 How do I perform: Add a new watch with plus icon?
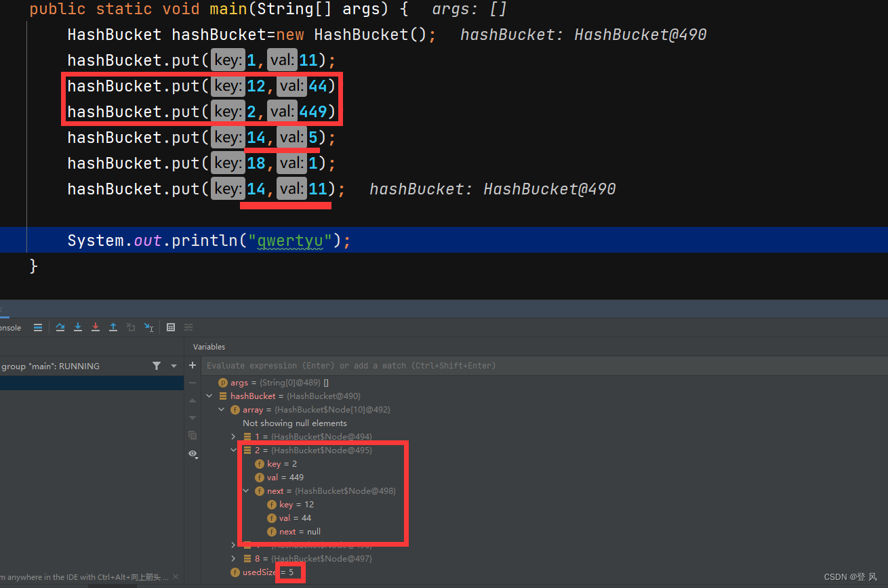pyautogui.click(x=193, y=365)
